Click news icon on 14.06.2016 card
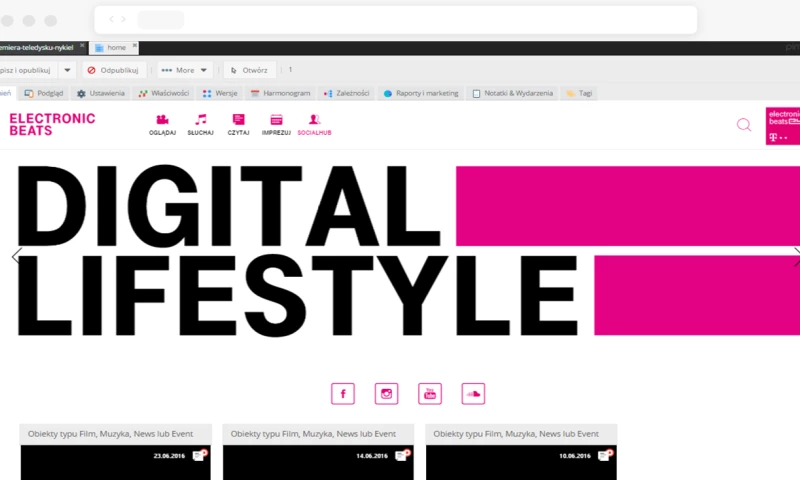This screenshot has width=800, height=480. 403,455
